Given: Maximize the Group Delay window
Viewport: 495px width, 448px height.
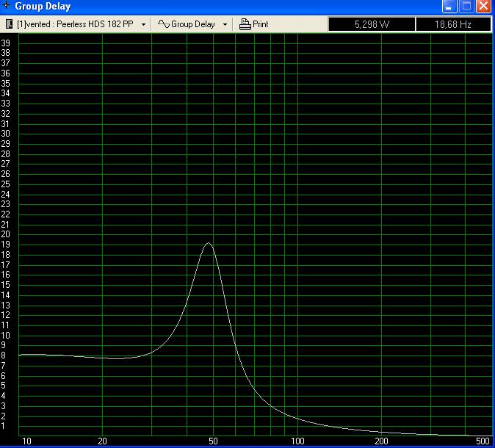Looking at the screenshot, I should (466, 7).
